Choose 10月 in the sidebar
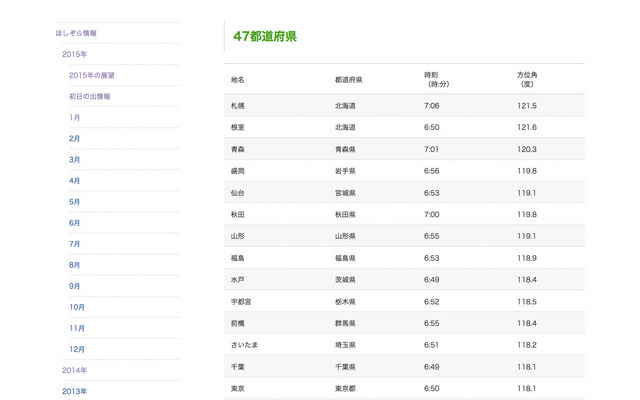640x400 pixels. click(x=77, y=307)
